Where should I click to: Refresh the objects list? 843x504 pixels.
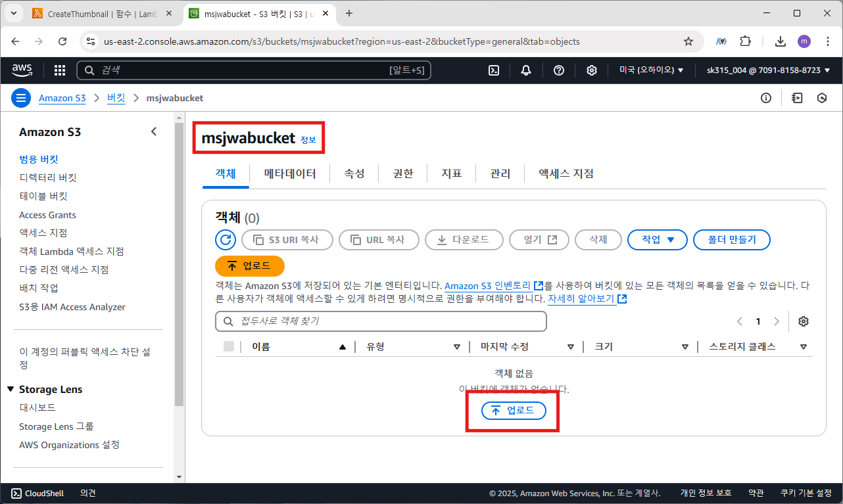point(226,240)
